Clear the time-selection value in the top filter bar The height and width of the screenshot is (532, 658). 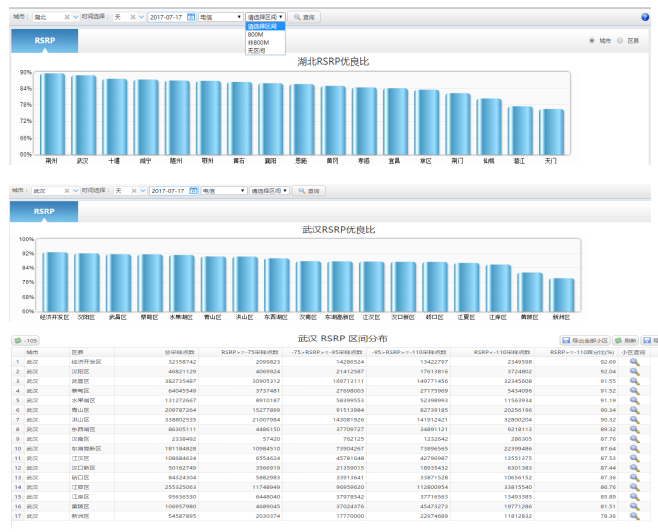tap(133, 17)
